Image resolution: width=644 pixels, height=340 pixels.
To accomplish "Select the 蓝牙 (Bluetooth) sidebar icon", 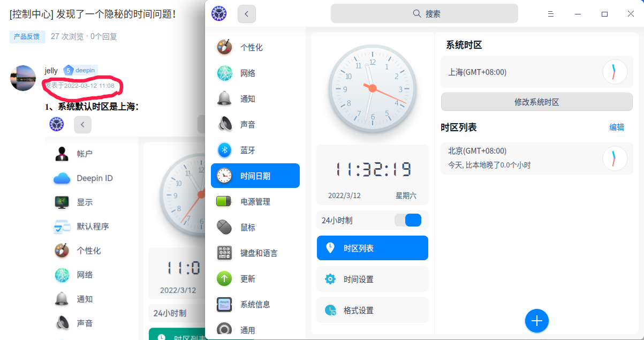I will tap(223, 150).
